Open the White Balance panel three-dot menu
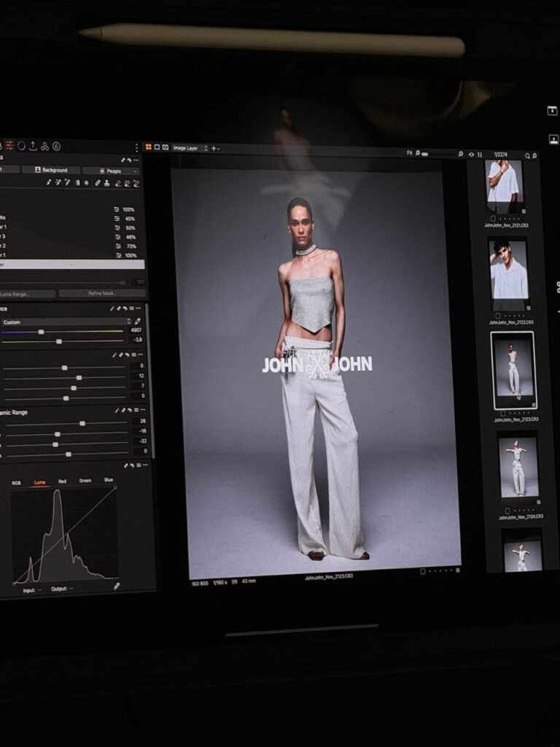 click(x=139, y=309)
